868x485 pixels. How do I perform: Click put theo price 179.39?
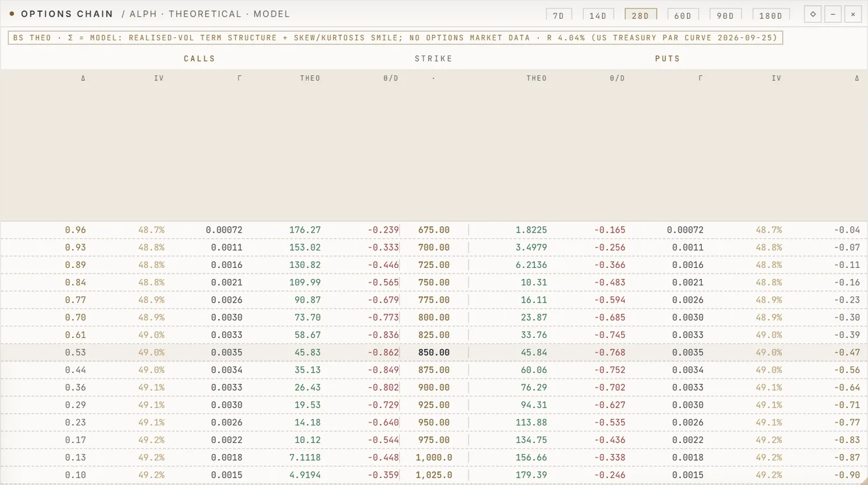click(x=531, y=475)
